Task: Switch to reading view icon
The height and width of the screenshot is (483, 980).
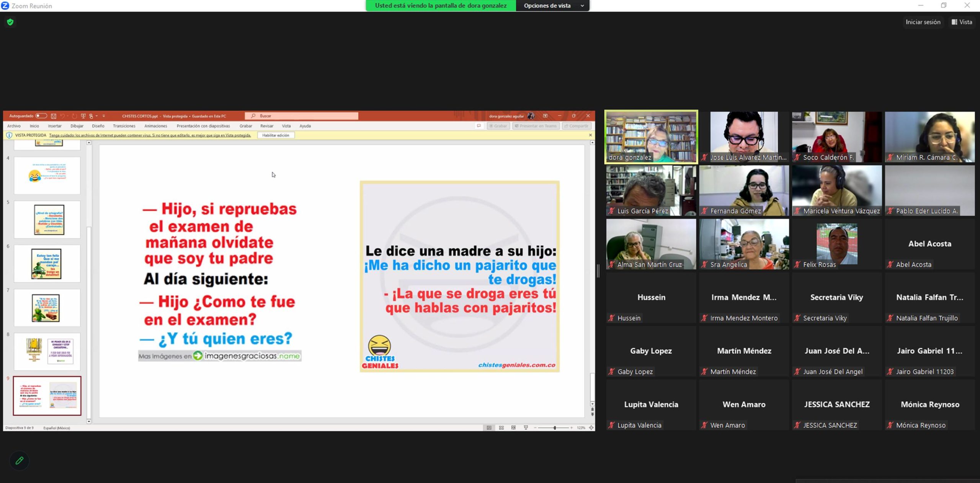Action: tap(513, 428)
